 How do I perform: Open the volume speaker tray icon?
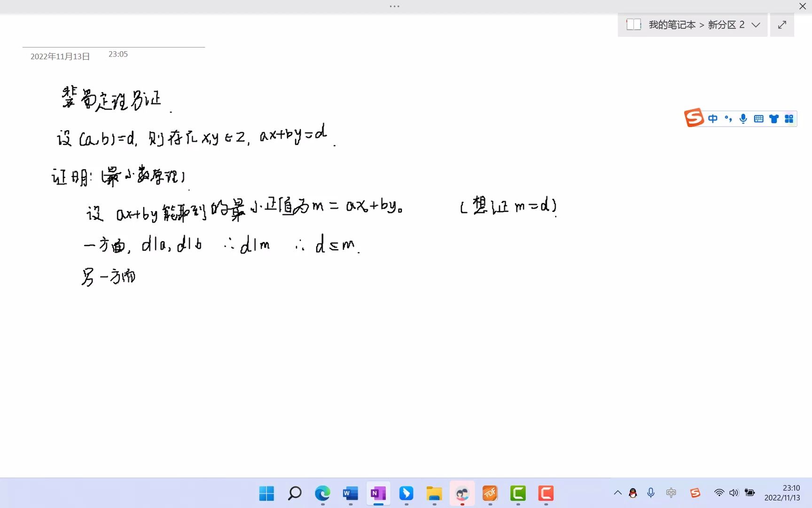point(734,493)
